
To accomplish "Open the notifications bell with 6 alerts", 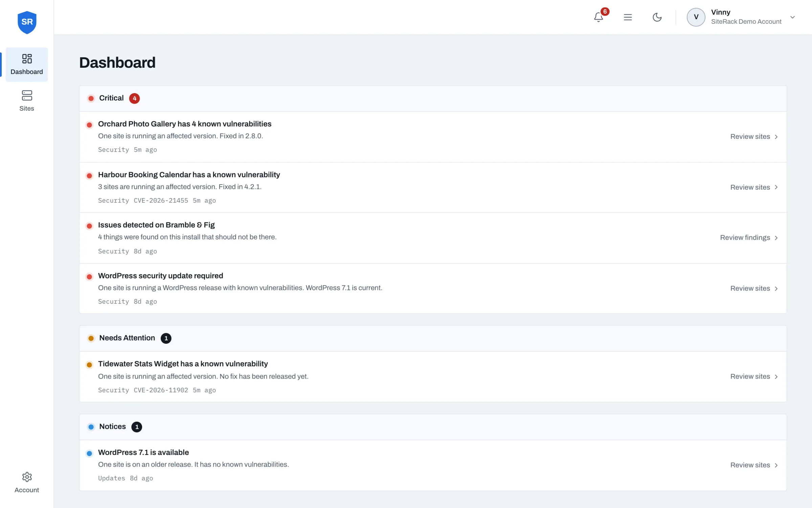I will point(599,17).
